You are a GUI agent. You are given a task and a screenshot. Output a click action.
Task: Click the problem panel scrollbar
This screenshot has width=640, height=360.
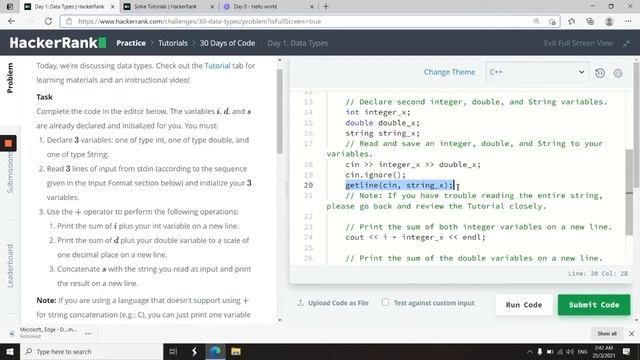click(x=280, y=111)
